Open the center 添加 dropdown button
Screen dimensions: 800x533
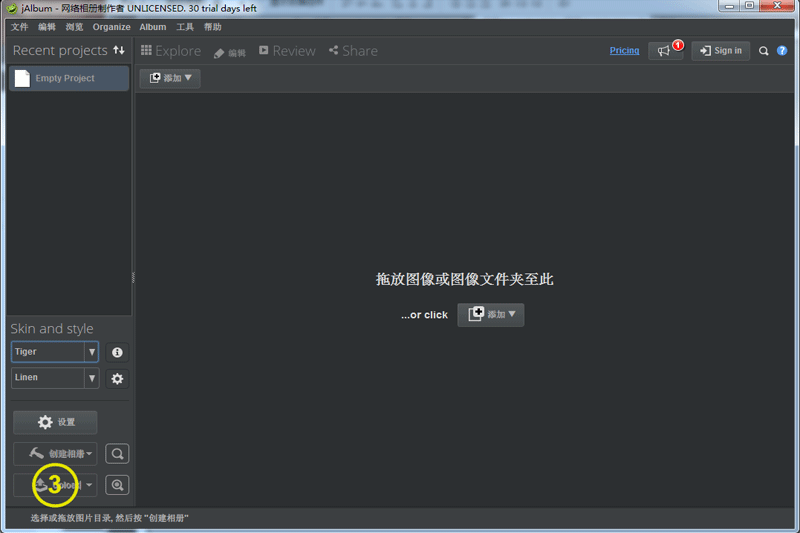(x=491, y=314)
